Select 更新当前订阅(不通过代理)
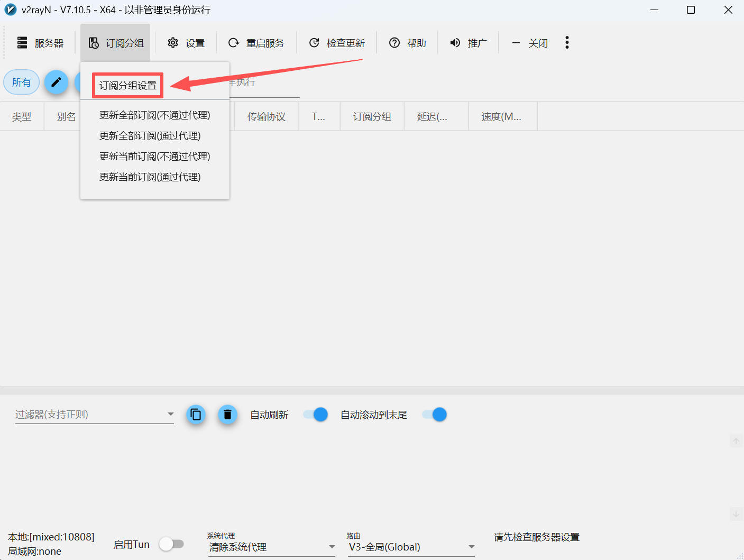The width and height of the screenshot is (744, 560). [x=155, y=157]
